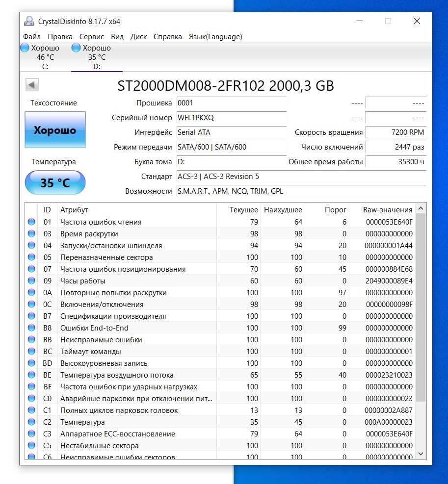Open the Сервис menu

pos(92,37)
